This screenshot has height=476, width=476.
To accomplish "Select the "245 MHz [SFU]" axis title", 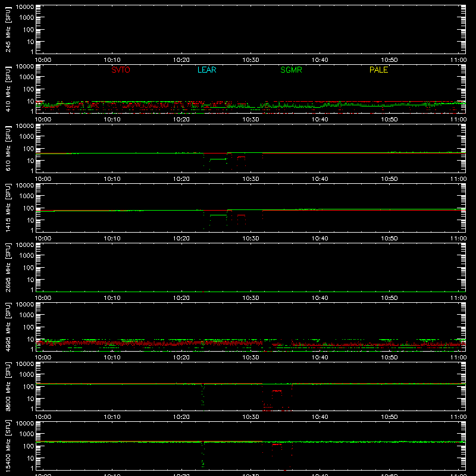I will click(x=8, y=30).
